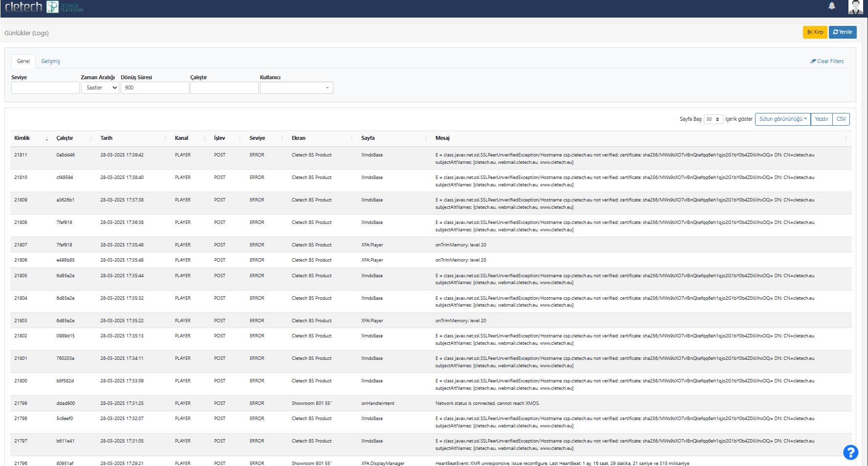Click ERROR level in row 21810
Viewport: 868px width, 466px height.
[257, 178]
